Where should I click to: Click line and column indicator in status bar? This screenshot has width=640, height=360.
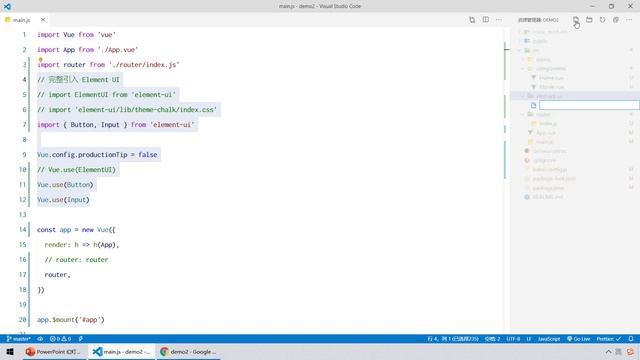click(x=453, y=339)
